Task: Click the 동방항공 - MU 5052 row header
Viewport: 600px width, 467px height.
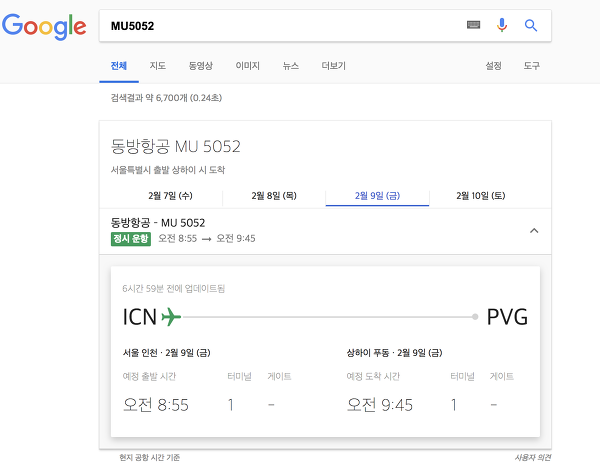Action: pyautogui.click(x=158, y=223)
